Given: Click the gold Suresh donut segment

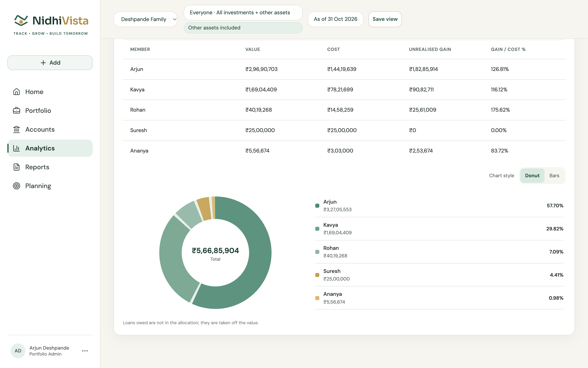Looking at the screenshot, I should coord(204,209).
